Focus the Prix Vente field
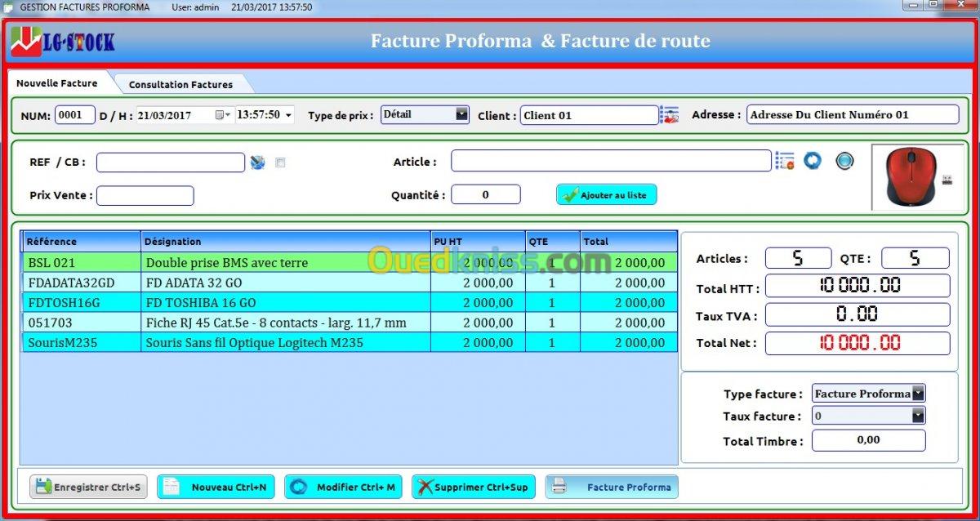This screenshot has width=980, height=521. click(145, 196)
